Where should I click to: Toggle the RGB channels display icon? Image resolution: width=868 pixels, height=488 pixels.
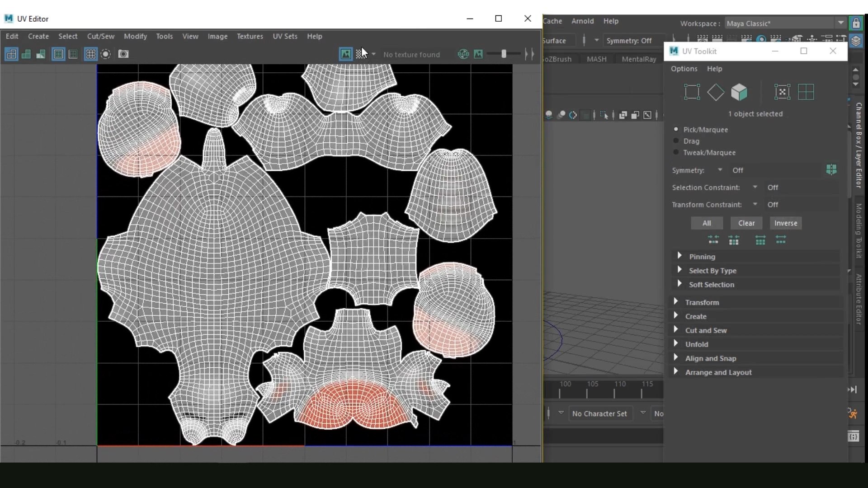pyautogui.click(x=463, y=54)
